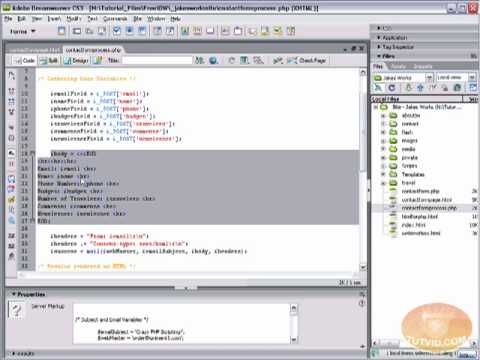Insert a Checkbox form element
480x360 pixels.
(x=117, y=31)
